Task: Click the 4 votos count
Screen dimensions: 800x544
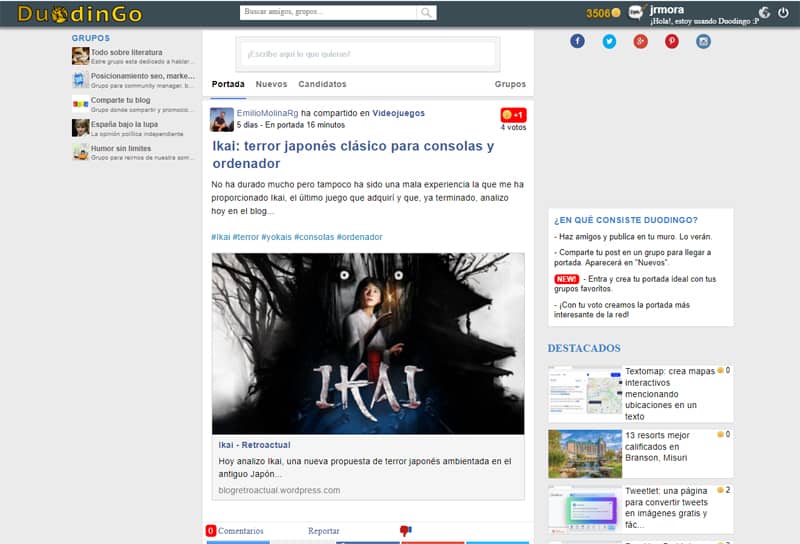Action: [513, 128]
